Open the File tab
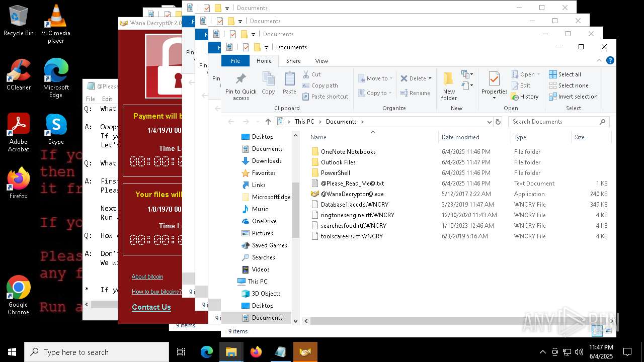The width and height of the screenshot is (644, 362). (235, 61)
